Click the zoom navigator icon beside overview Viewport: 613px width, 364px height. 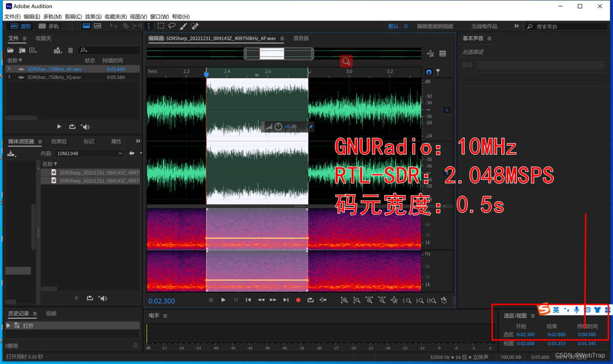(x=430, y=54)
